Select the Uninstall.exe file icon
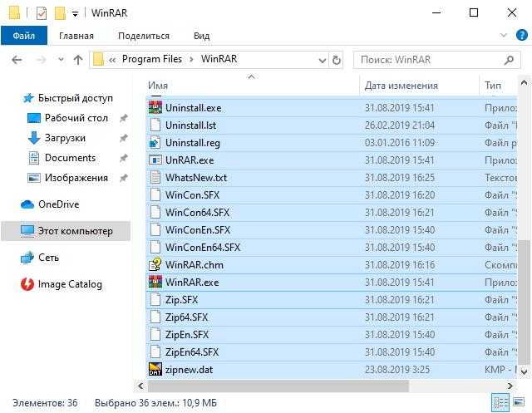The height and width of the screenshot is (413, 532). [155, 108]
